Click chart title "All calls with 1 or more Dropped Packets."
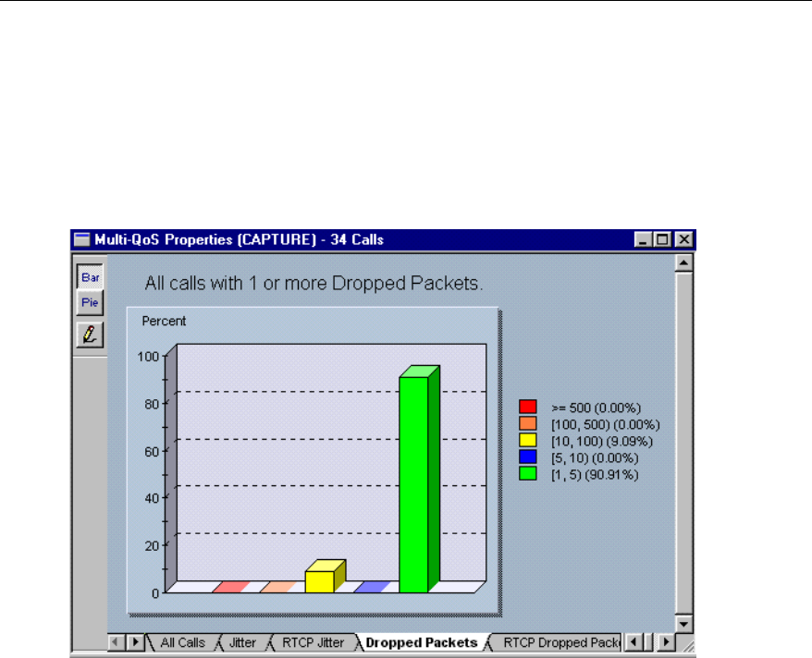812x658 pixels. pos(314,284)
